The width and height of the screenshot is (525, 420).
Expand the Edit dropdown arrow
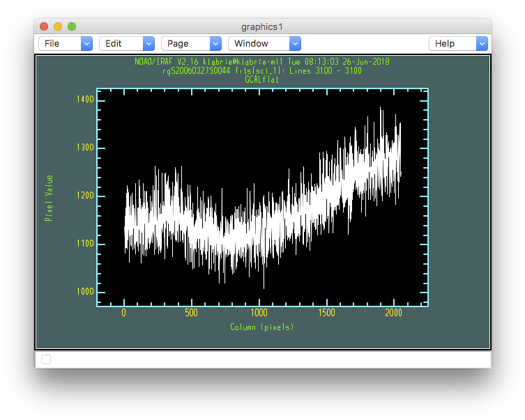tap(149, 43)
